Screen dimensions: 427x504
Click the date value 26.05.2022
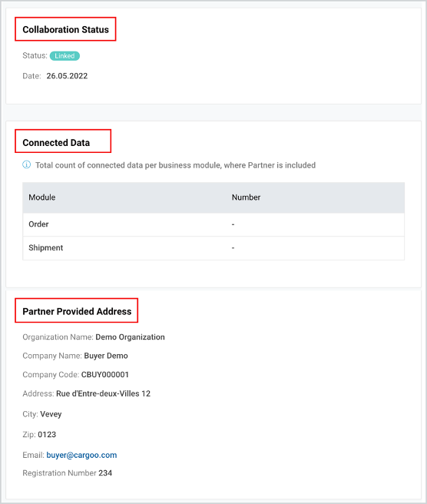pyautogui.click(x=67, y=76)
